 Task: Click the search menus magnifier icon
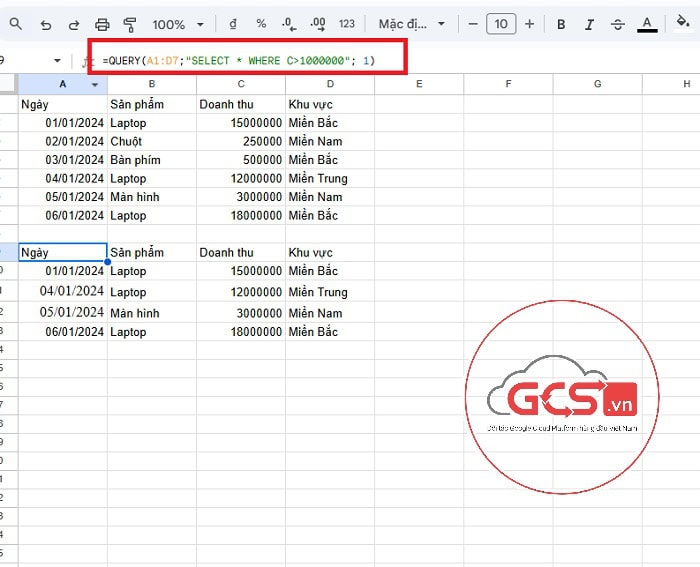(16, 24)
